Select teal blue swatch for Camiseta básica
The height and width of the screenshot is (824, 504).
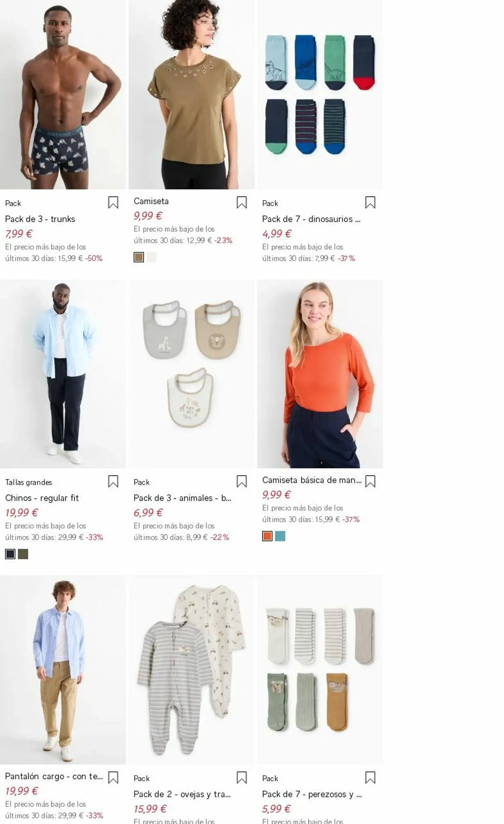(280, 536)
